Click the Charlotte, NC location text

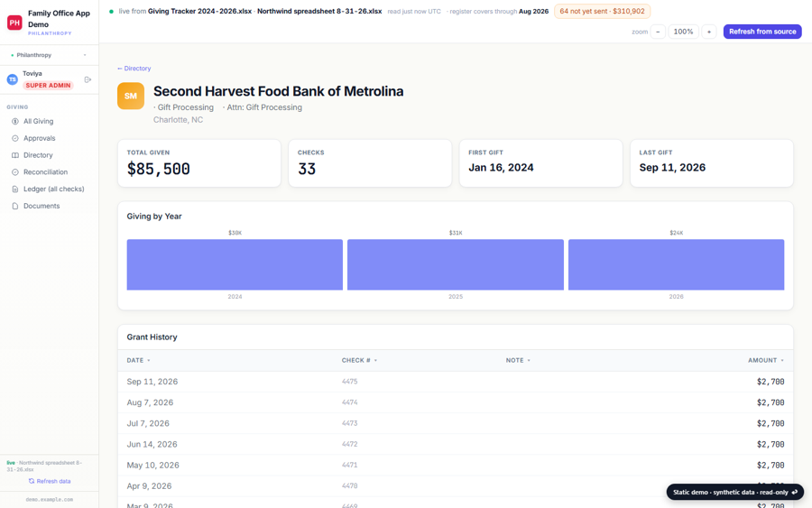(x=178, y=120)
